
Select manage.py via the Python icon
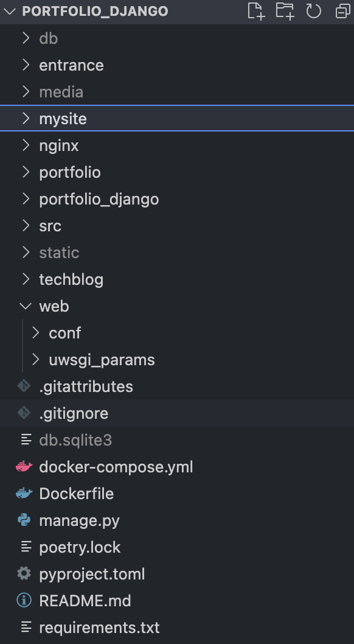click(24, 520)
